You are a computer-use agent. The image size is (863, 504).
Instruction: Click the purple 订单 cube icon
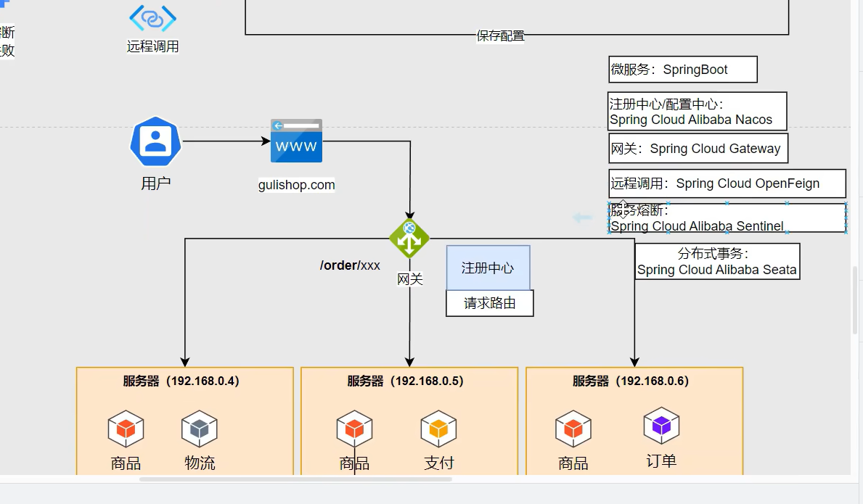(x=661, y=426)
